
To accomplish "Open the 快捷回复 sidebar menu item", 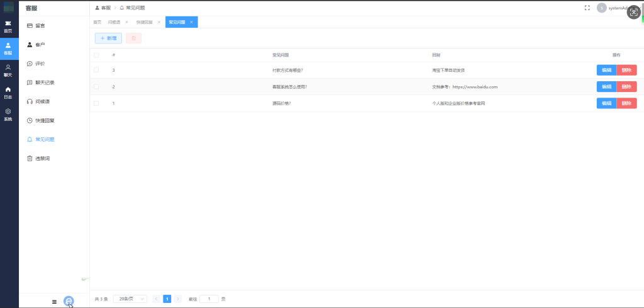I will pos(54,120).
